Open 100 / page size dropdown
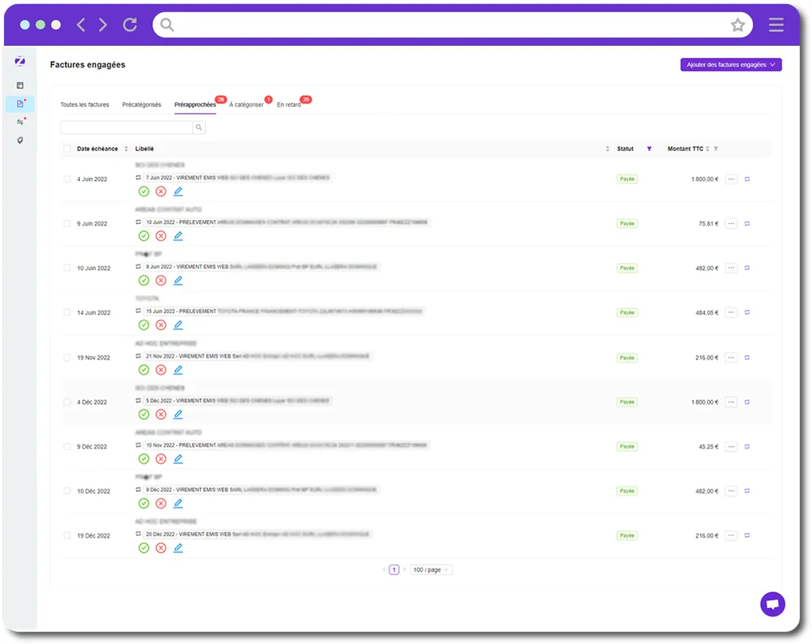Viewport: 812px width, 644px height. coord(431,570)
